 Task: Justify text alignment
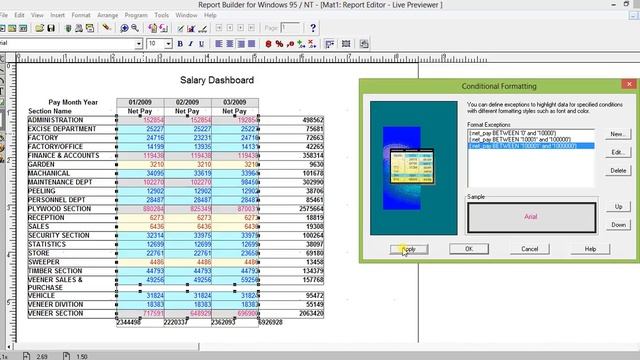tap(251, 44)
